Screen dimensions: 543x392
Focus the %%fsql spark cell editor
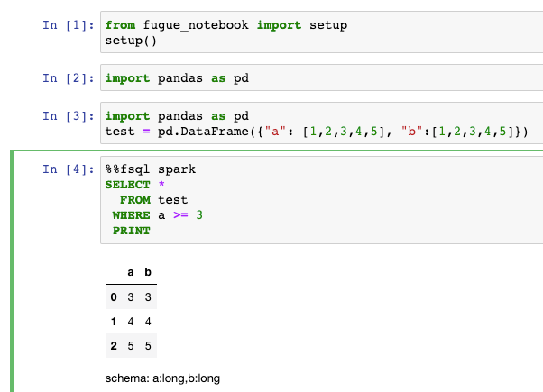point(322,200)
